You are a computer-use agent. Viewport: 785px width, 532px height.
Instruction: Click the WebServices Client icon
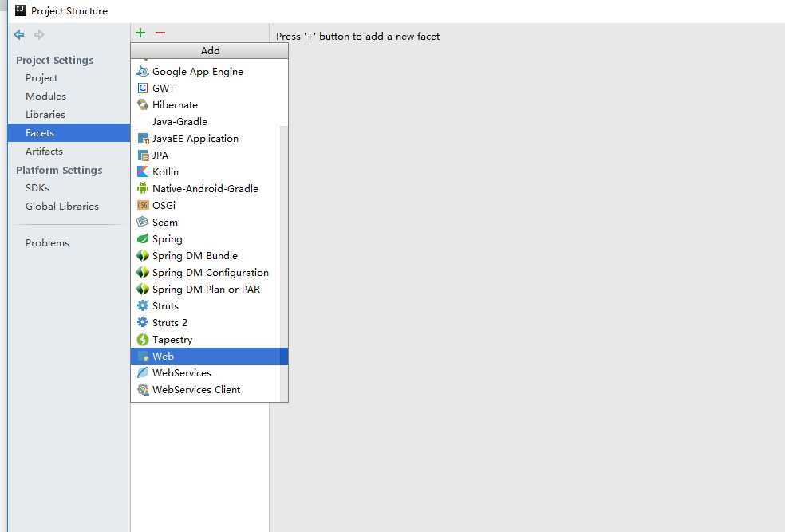(x=143, y=389)
